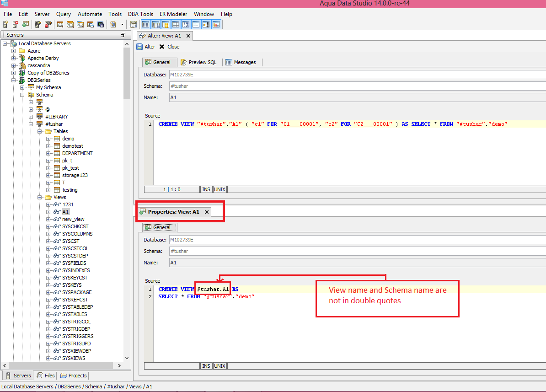Click the save icon next to Alter
The width and height of the screenshot is (546, 392).
point(139,47)
